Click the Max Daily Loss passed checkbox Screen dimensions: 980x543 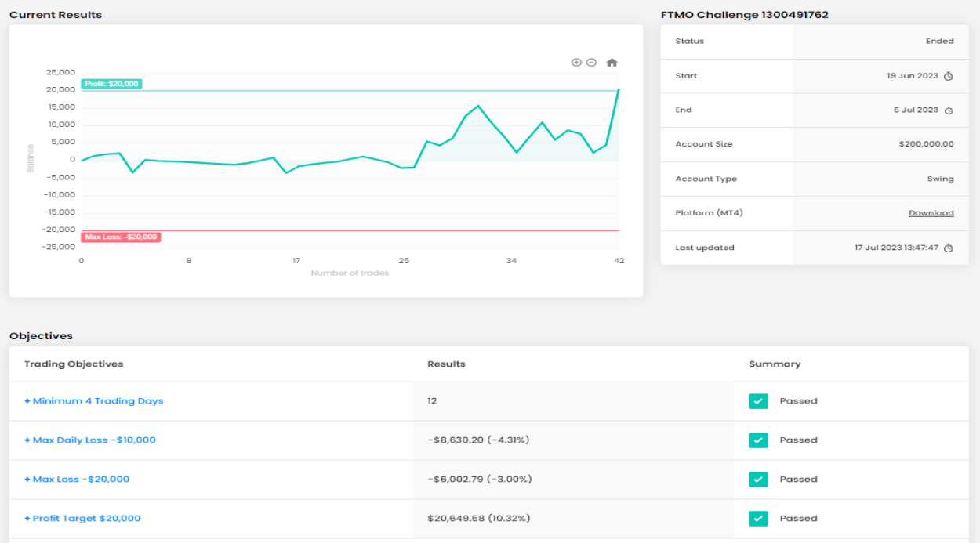coord(758,440)
